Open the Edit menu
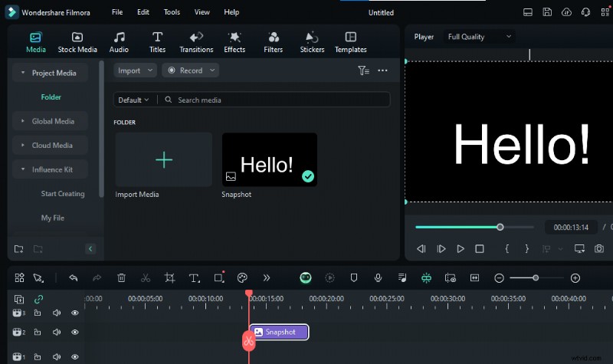The width and height of the screenshot is (613, 364). pyautogui.click(x=143, y=12)
